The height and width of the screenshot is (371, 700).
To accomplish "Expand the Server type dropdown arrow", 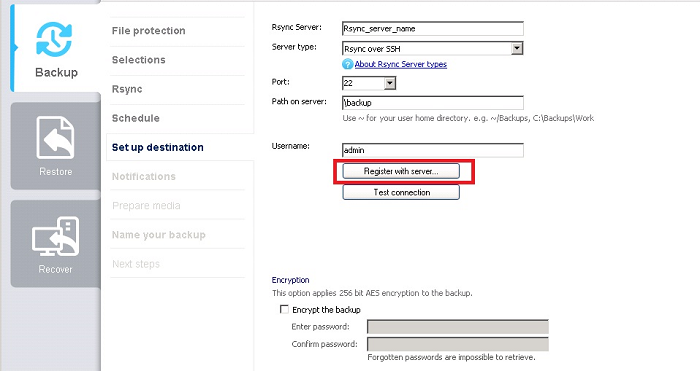I will 517,48.
